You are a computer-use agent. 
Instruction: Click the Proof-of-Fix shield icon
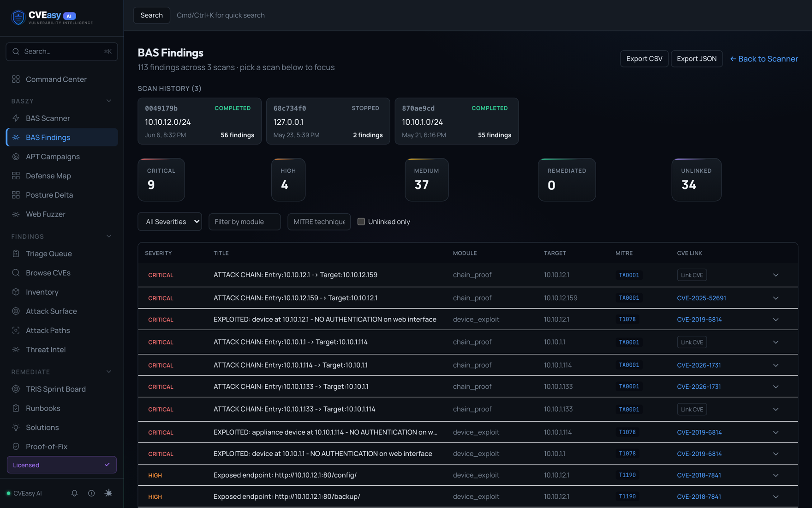pyautogui.click(x=16, y=447)
